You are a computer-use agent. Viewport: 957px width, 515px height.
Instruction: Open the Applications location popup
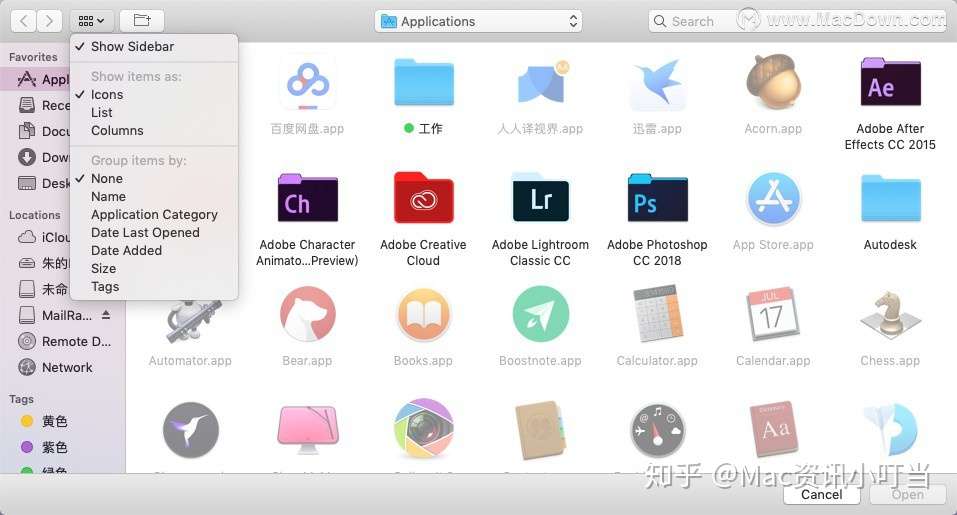478,21
